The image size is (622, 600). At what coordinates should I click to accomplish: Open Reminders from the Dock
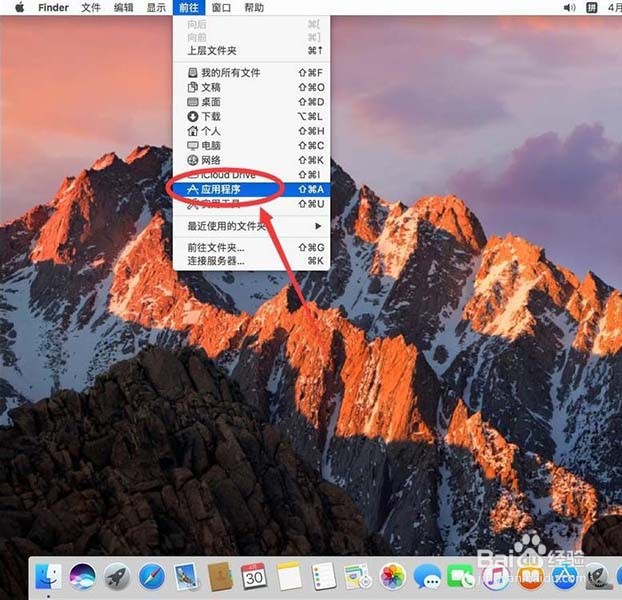(323, 576)
